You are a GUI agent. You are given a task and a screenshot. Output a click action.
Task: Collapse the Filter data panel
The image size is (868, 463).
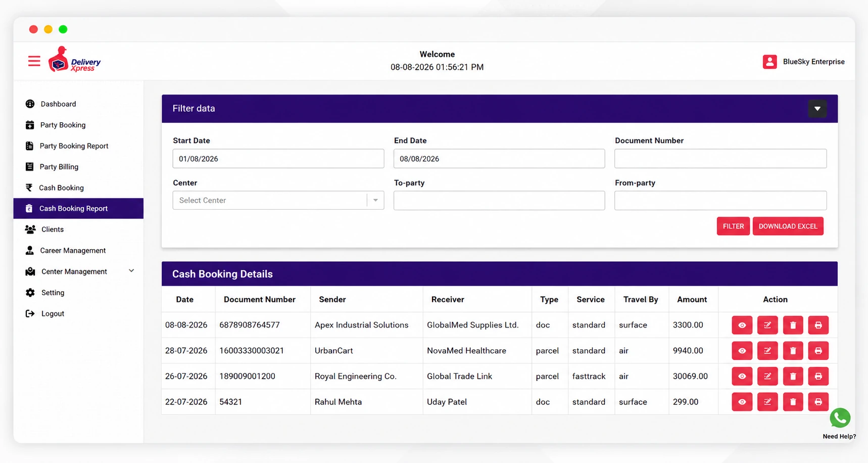coord(817,109)
